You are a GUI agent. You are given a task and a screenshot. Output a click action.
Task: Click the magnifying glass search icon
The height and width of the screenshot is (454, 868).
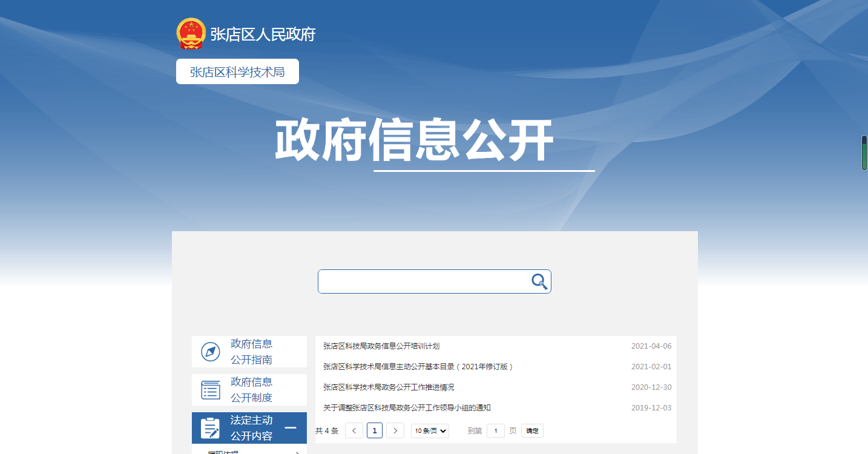539,281
